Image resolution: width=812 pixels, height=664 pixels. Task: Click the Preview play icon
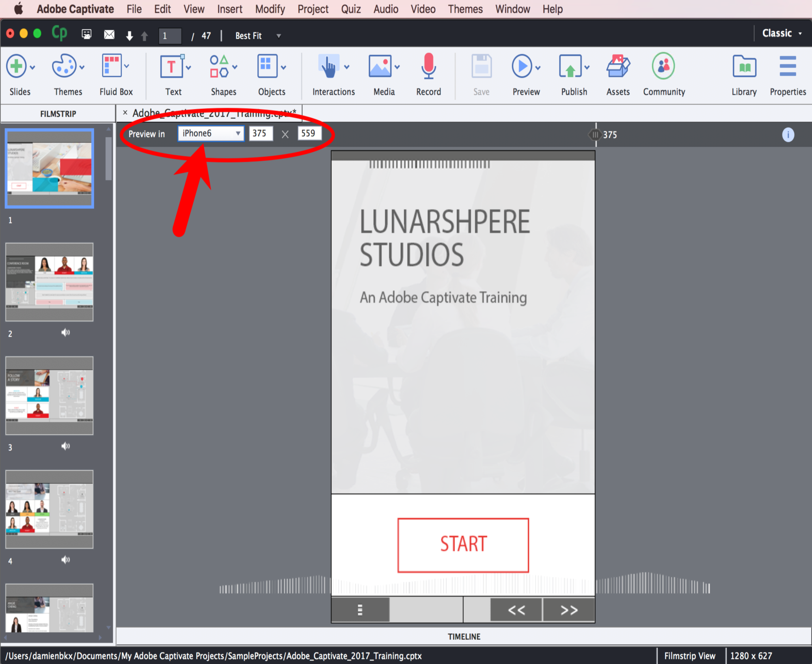pyautogui.click(x=522, y=66)
